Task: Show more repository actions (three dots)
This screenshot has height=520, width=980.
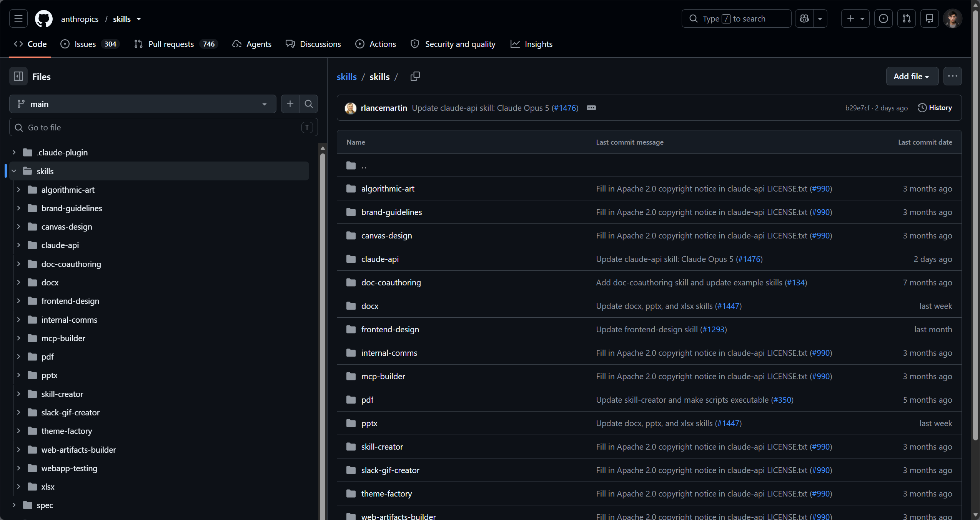Action: tap(953, 76)
